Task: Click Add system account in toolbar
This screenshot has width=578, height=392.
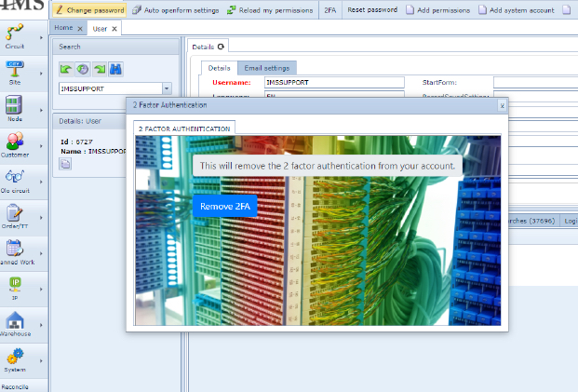Action: tap(517, 10)
